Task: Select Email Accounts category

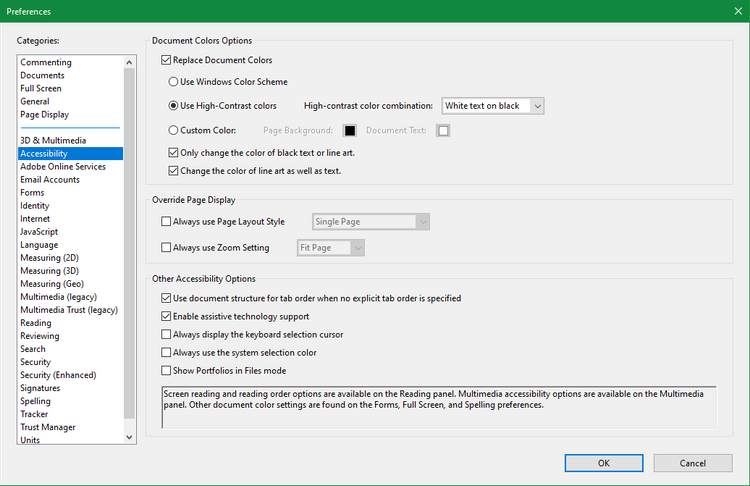Action: pyautogui.click(x=50, y=179)
